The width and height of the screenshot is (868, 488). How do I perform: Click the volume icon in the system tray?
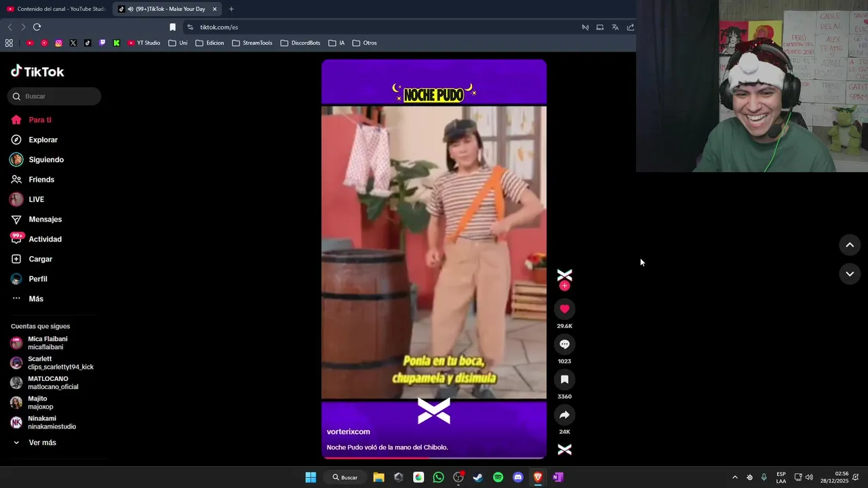(809, 477)
